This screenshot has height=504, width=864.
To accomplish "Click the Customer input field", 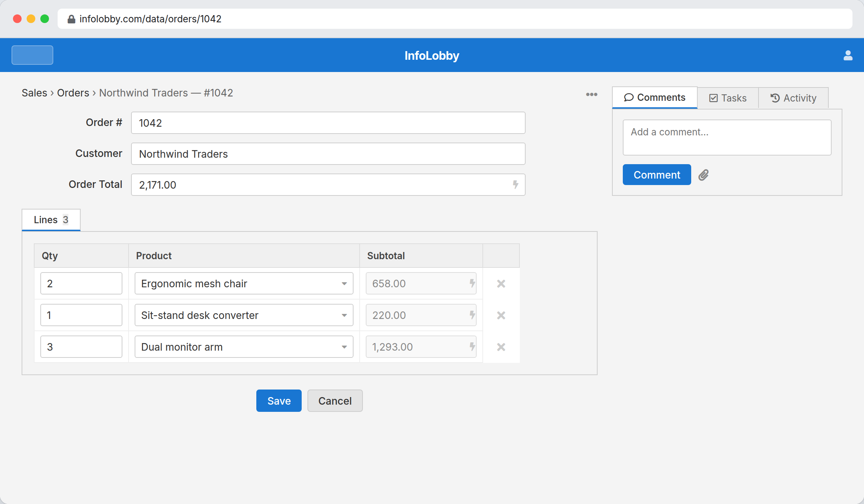I will [328, 154].
